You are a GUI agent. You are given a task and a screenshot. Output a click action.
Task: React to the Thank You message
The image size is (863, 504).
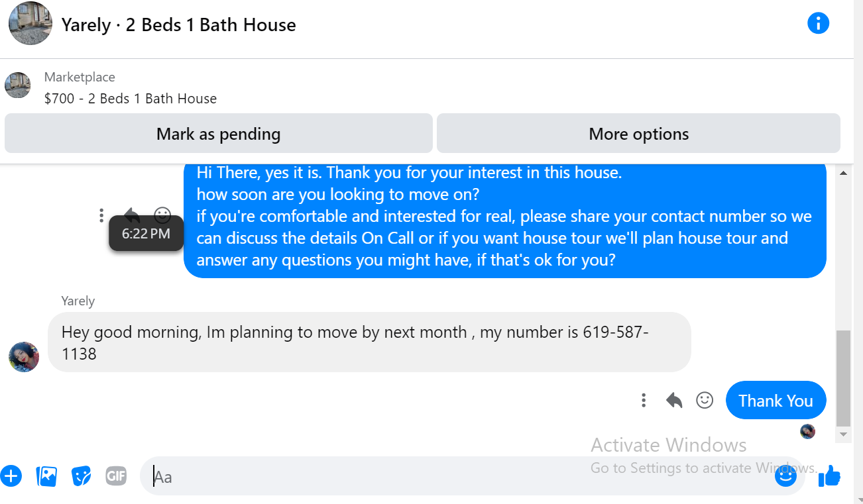point(705,401)
